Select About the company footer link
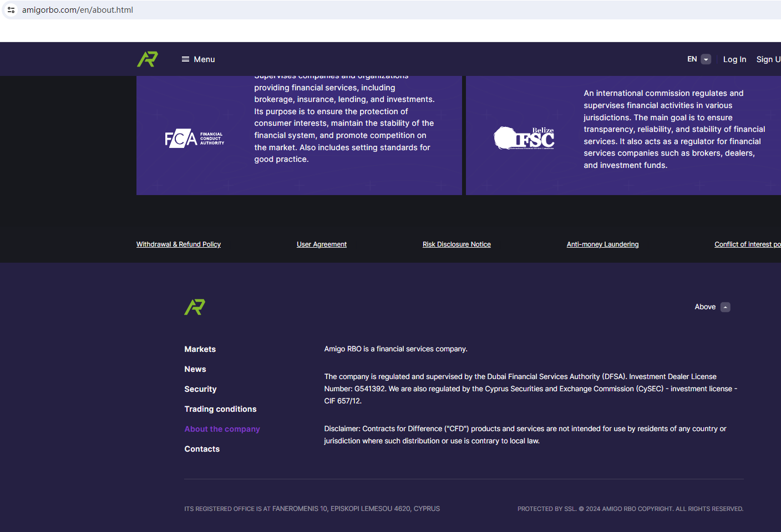The image size is (781, 532). click(x=222, y=429)
